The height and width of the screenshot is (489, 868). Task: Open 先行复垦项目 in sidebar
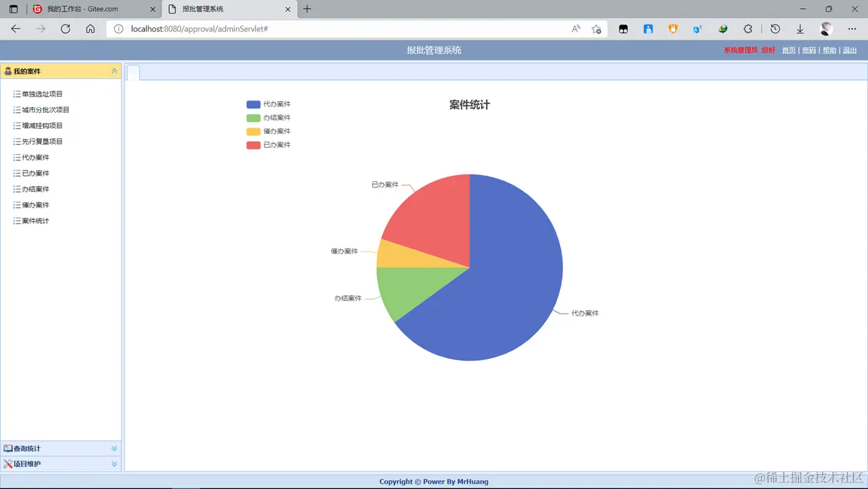[x=42, y=141]
